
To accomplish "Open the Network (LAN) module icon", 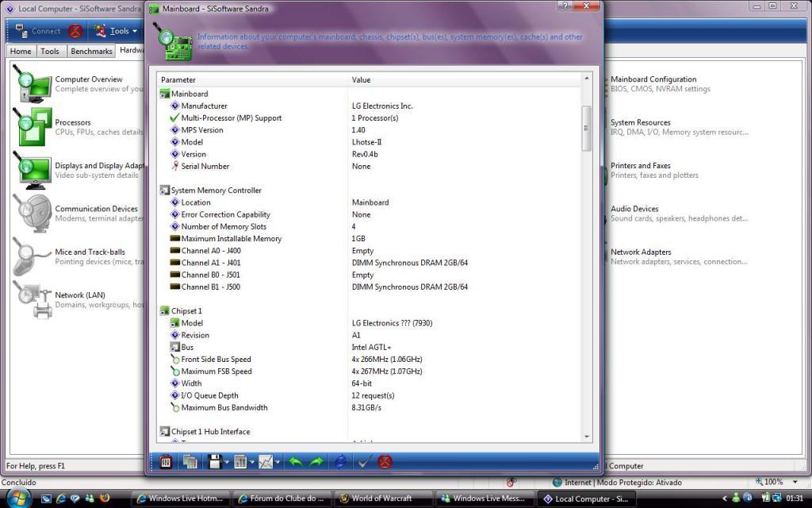I will click(x=32, y=299).
